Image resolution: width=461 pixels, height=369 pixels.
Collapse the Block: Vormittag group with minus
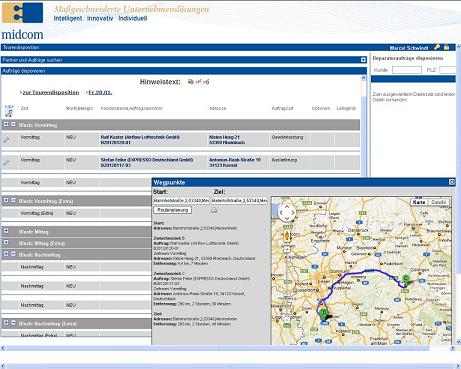point(13,124)
